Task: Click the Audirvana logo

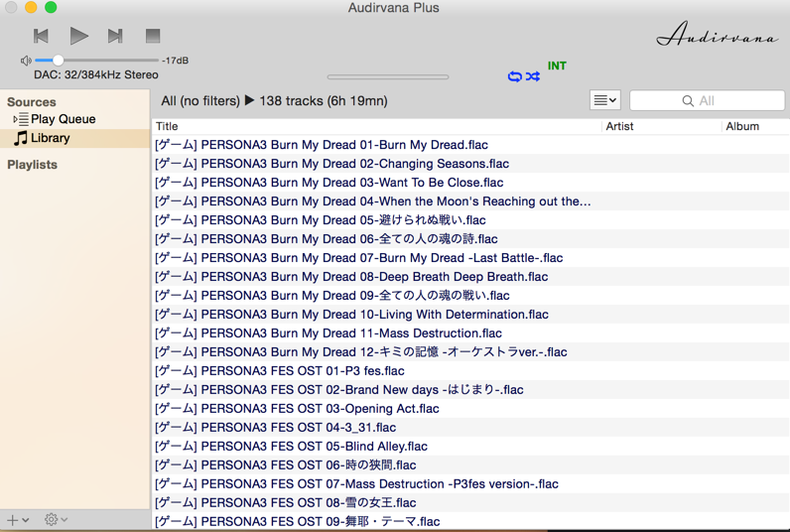Action: [x=718, y=35]
